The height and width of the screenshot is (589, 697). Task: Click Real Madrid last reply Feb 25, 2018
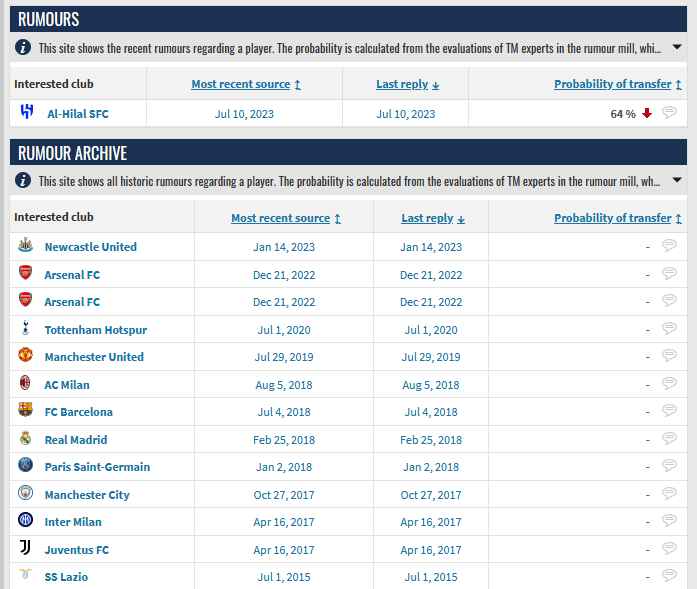tap(431, 440)
